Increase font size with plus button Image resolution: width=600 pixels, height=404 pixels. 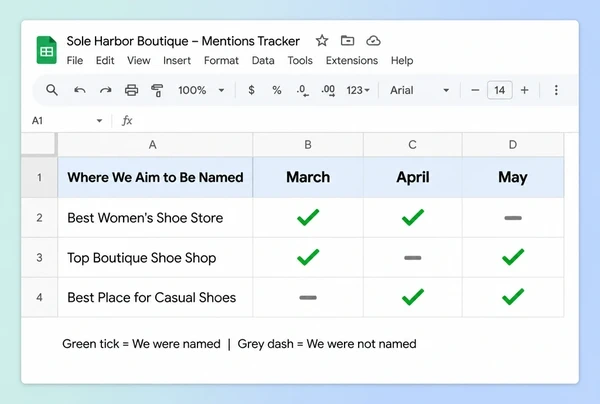click(x=525, y=90)
